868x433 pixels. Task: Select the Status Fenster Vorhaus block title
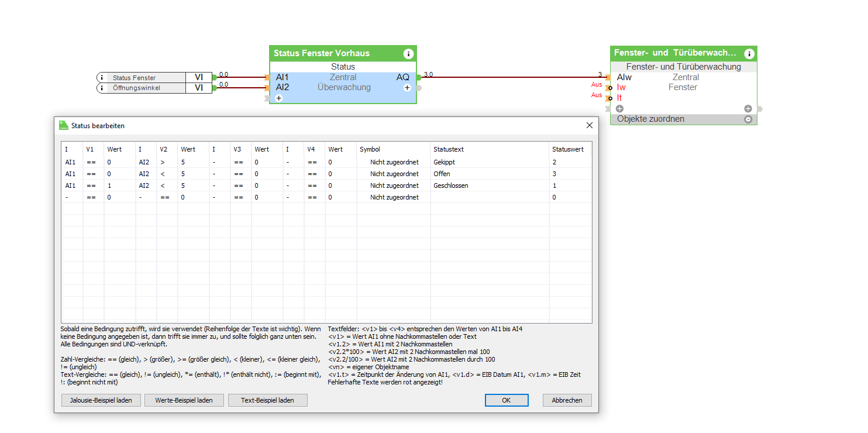coord(322,53)
